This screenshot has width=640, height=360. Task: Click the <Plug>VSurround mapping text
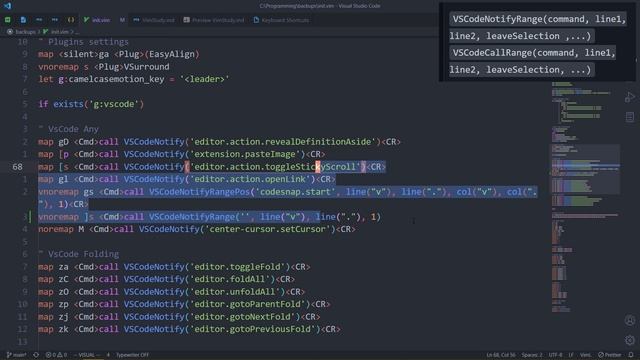131,67
